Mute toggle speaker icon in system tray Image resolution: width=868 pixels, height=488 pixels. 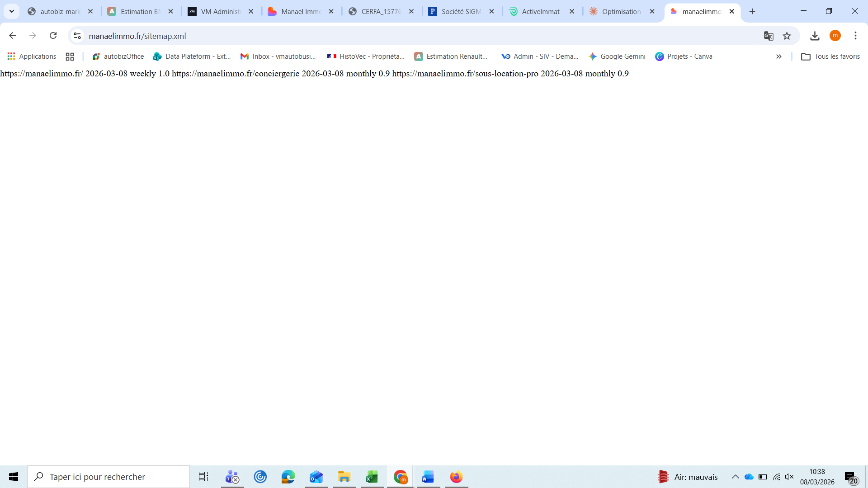(x=789, y=477)
